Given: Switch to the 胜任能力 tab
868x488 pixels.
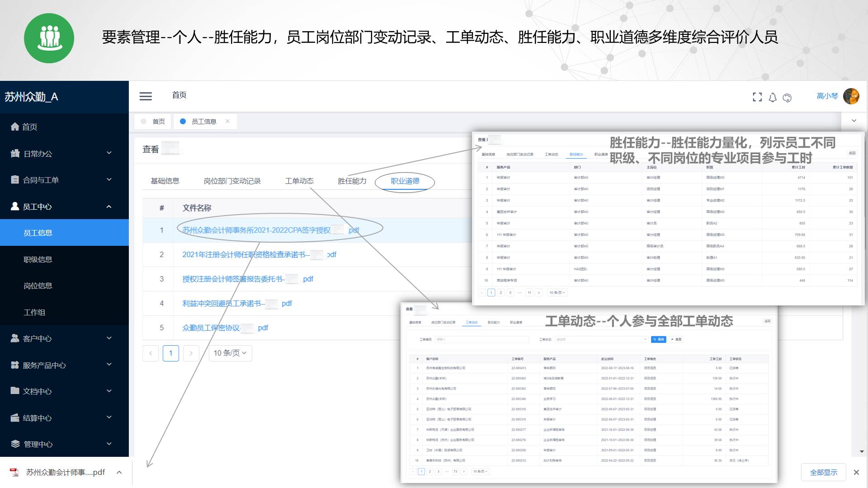Looking at the screenshot, I should [x=352, y=181].
